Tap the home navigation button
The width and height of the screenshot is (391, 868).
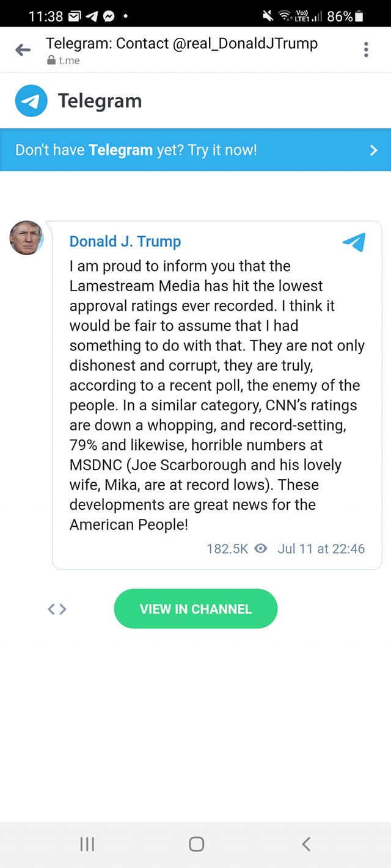pyautogui.click(x=195, y=844)
